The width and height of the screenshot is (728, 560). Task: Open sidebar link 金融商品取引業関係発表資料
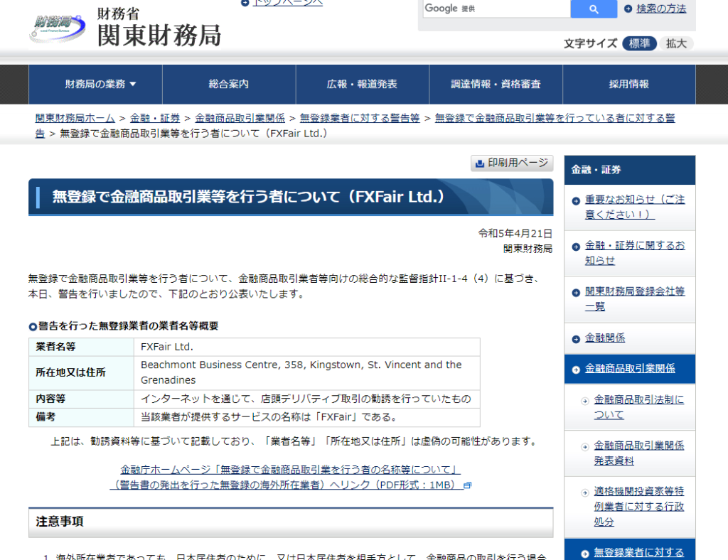point(639,453)
